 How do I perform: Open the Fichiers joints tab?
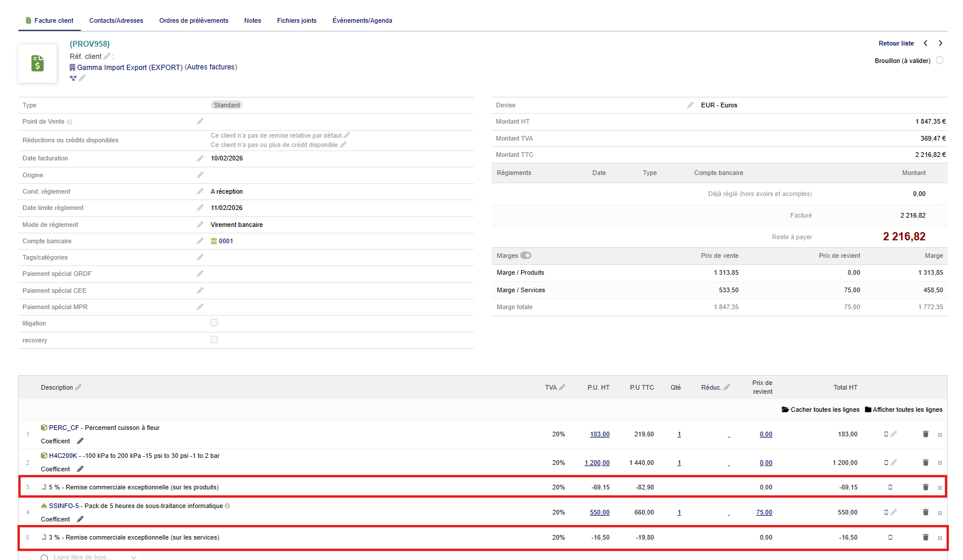click(296, 20)
